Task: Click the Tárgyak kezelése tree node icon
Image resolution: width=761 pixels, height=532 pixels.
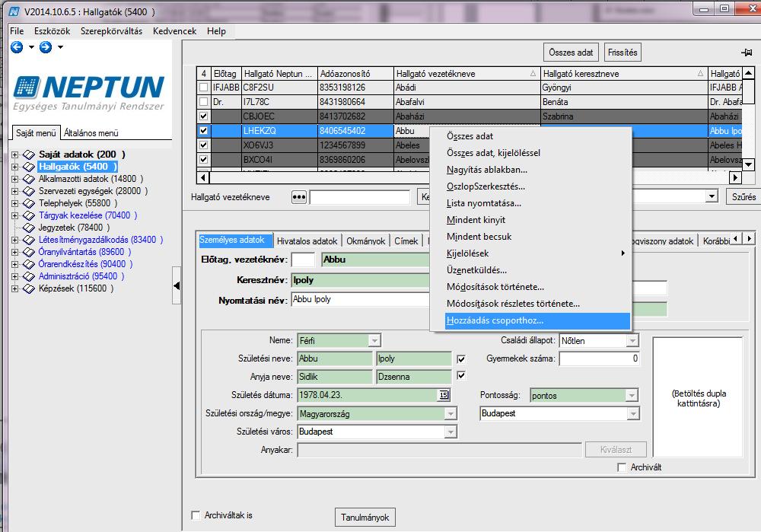Action: [x=29, y=215]
